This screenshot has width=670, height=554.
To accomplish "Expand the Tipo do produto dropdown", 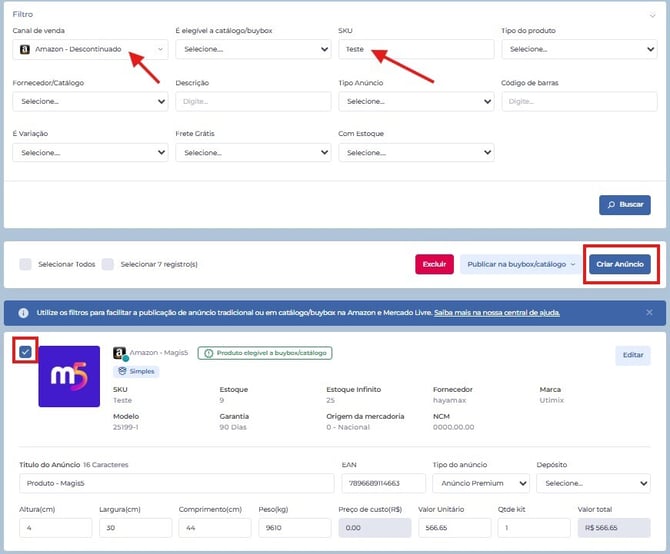I will point(579,49).
